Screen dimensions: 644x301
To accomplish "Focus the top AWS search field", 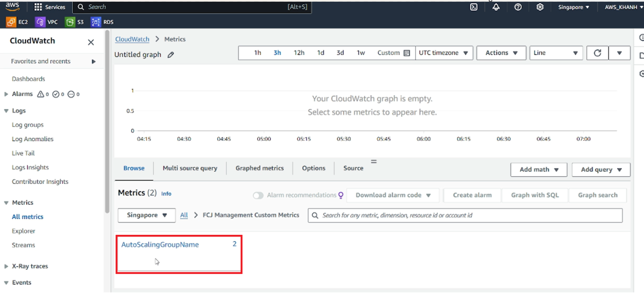I will coord(192,7).
